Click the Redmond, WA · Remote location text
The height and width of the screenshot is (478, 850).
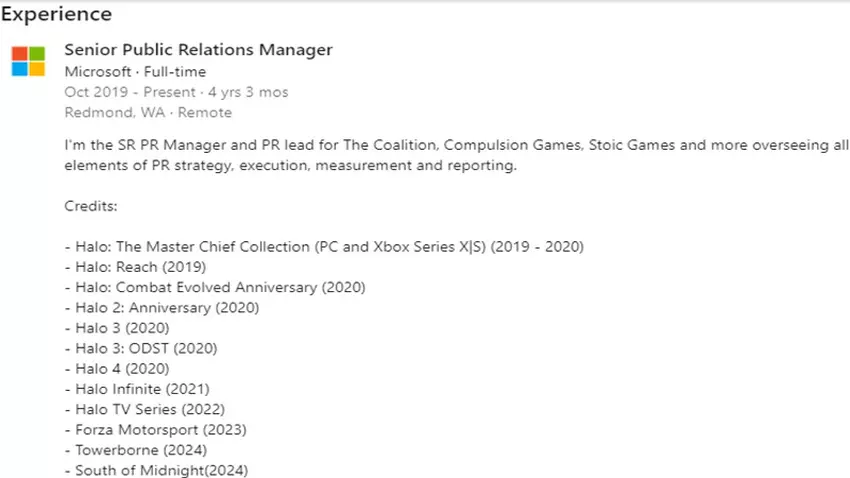pos(148,112)
